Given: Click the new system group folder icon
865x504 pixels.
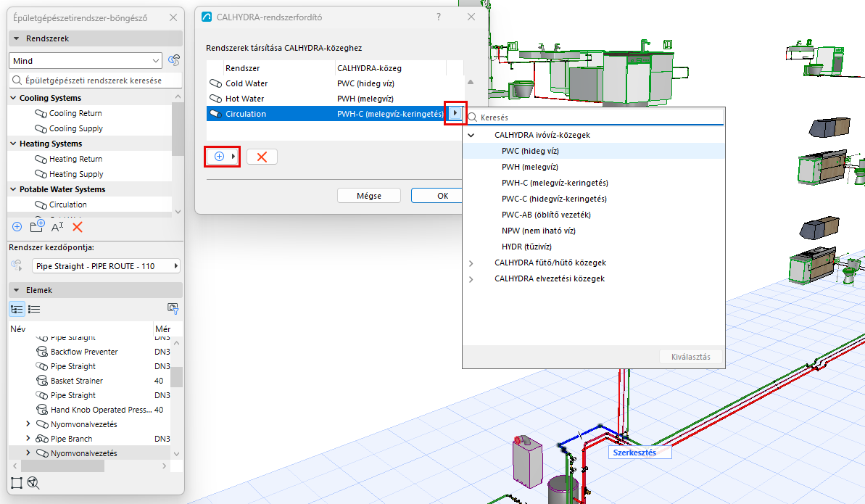Looking at the screenshot, I should tap(38, 226).
